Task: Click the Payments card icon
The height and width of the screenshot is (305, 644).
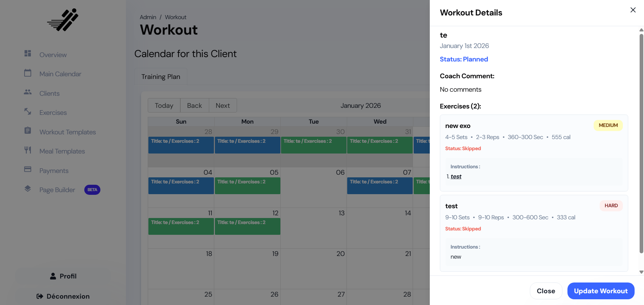Action: click(x=28, y=169)
